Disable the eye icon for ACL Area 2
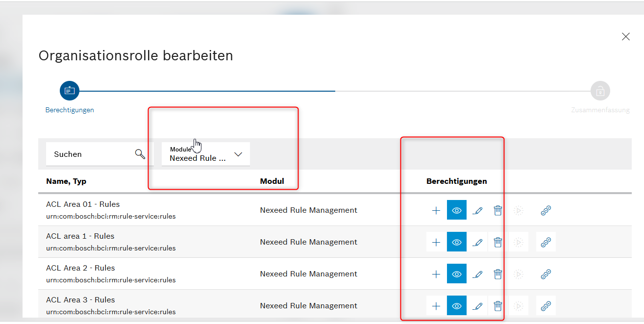The image size is (644, 324). coord(456,274)
